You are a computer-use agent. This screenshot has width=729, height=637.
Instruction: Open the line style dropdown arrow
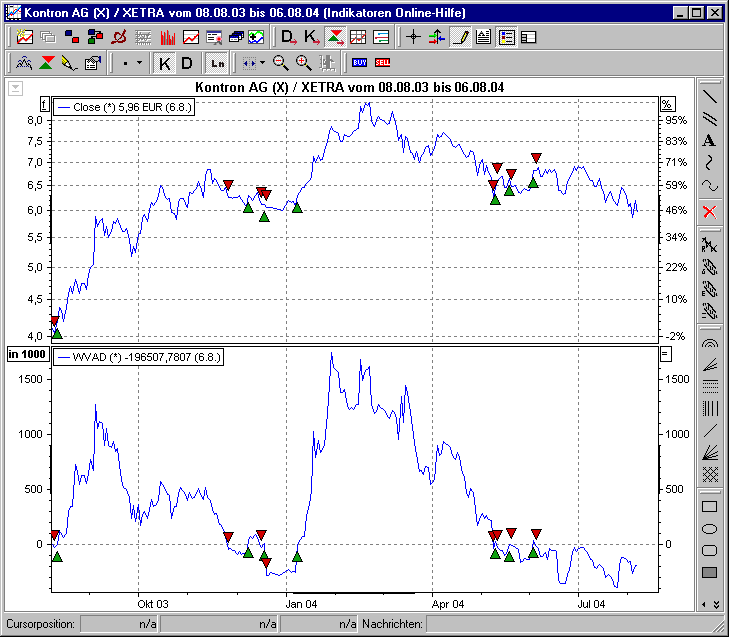(139, 63)
